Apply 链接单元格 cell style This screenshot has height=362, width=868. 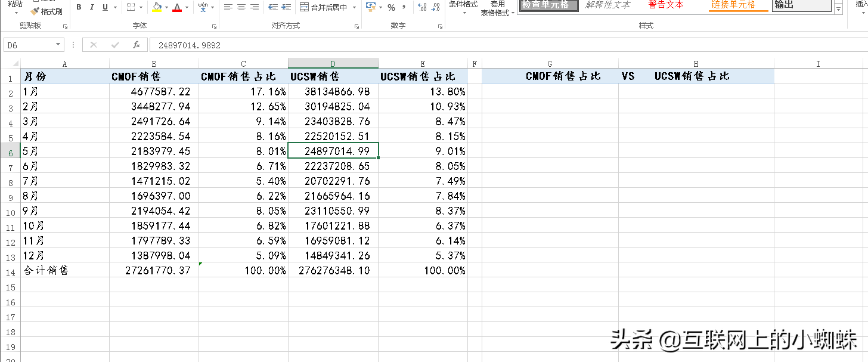(738, 5)
